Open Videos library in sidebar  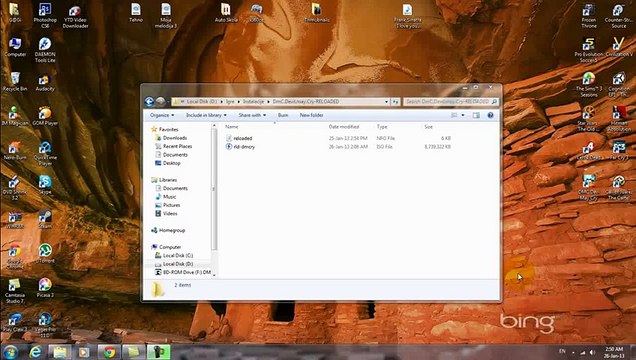pos(170,213)
